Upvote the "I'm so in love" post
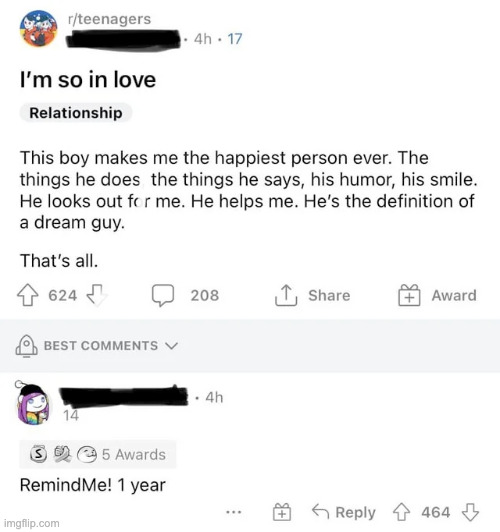Viewport: 500px width, 532px height. [27, 295]
